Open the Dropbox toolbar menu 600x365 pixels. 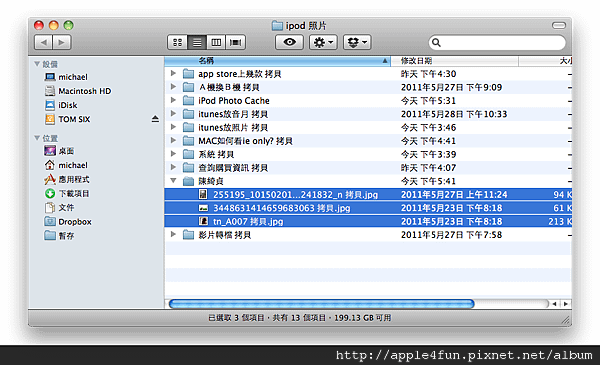(357, 42)
